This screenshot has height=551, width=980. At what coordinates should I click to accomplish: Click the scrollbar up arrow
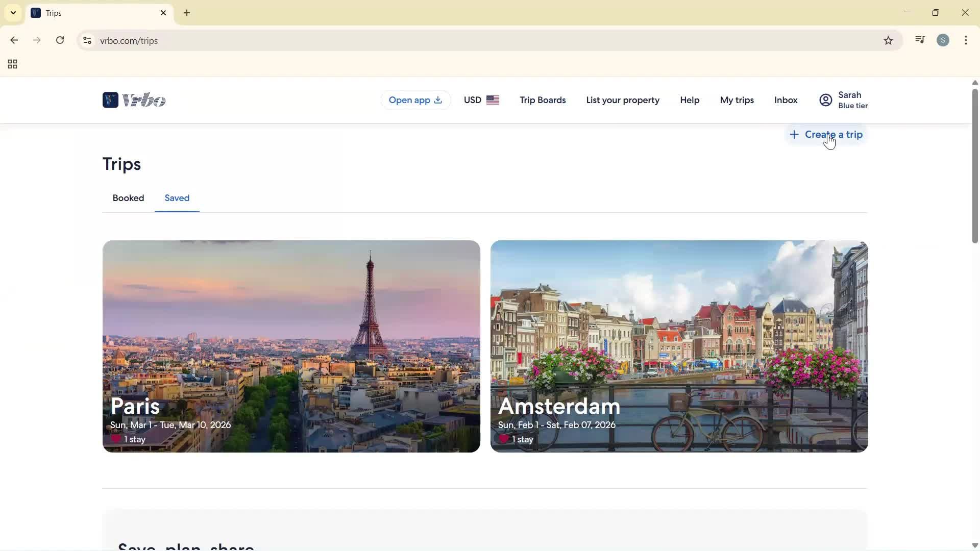(974, 83)
